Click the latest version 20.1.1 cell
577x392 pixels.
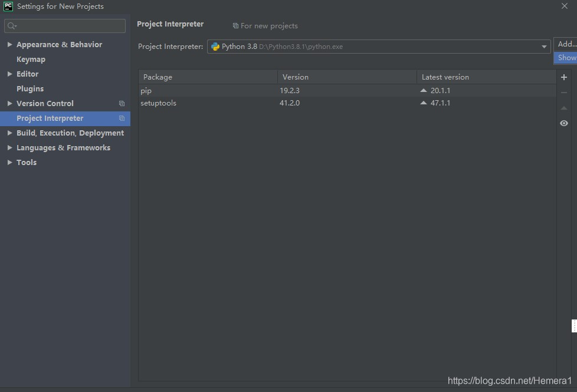point(441,90)
